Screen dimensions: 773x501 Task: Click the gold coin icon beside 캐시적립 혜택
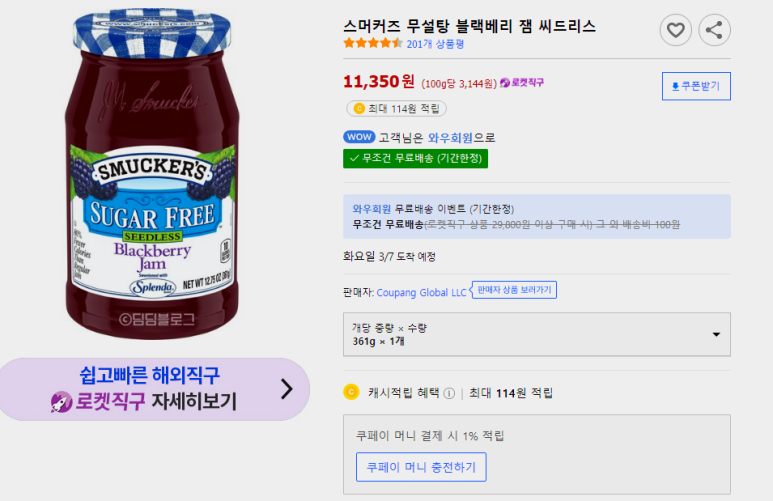(351, 392)
